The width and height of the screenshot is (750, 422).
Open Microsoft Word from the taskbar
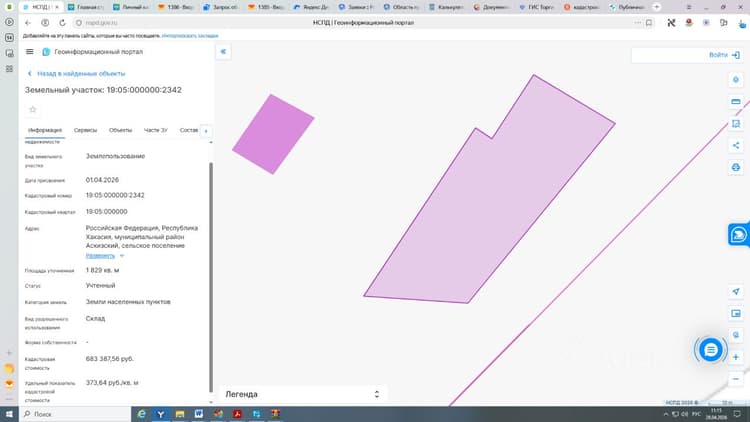click(199, 414)
